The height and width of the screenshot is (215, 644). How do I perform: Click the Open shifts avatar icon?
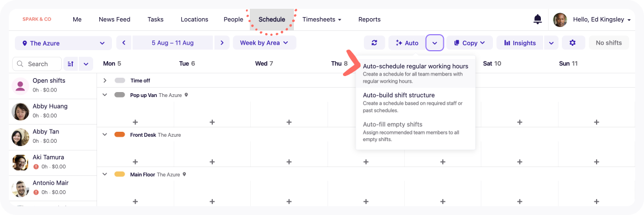tap(20, 86)
